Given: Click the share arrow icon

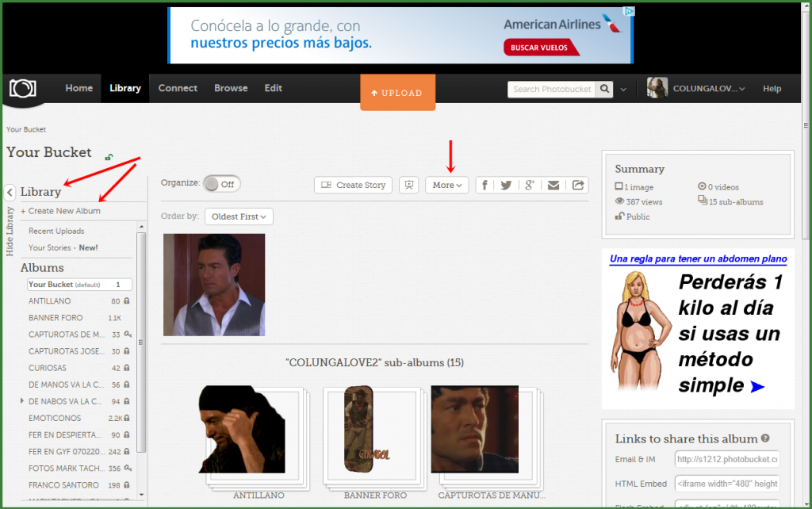Looking at the screenshot, I should [x=578, y=185].
